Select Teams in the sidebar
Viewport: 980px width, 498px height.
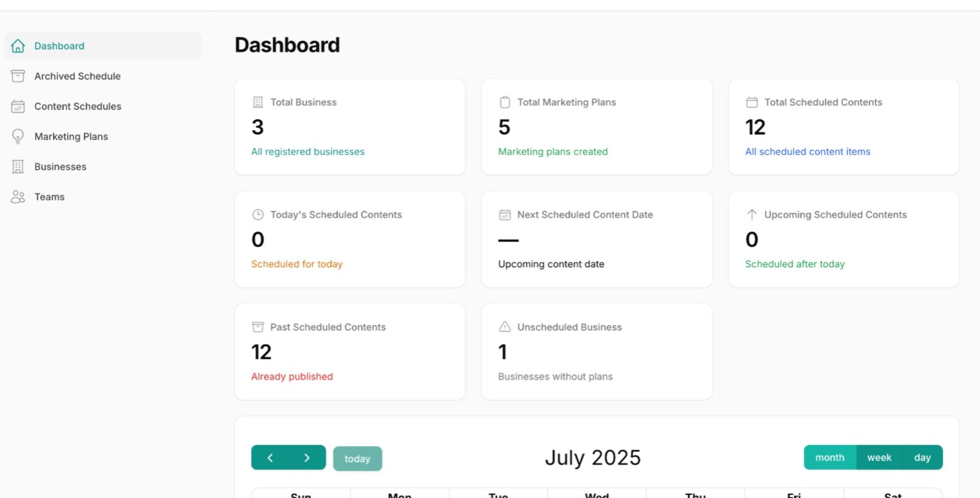click(x=49, y=196)
